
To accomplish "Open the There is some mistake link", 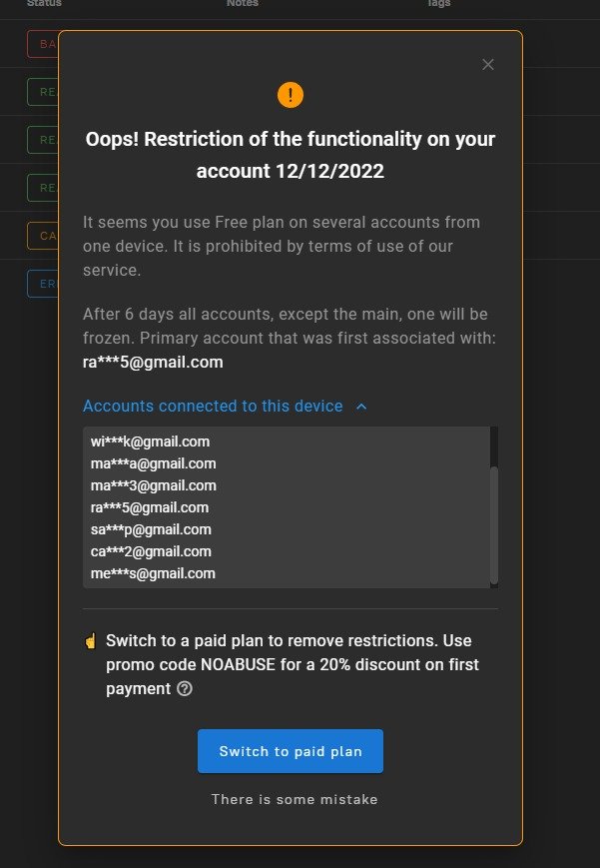I will [x=295, y=799].
